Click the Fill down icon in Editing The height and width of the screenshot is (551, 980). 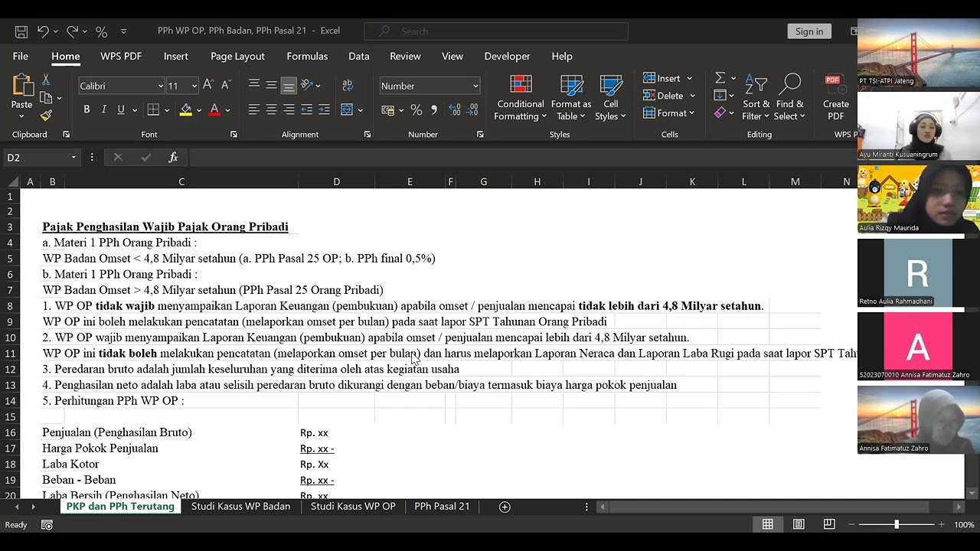click(x=720, y=96)
